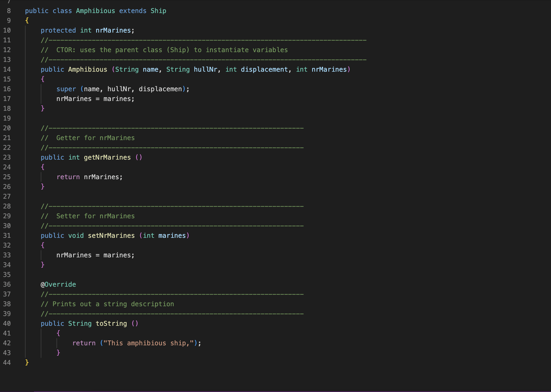Click the extends keyword on line 8
This screenshot has height=392, width=551.
click(133, 11)
